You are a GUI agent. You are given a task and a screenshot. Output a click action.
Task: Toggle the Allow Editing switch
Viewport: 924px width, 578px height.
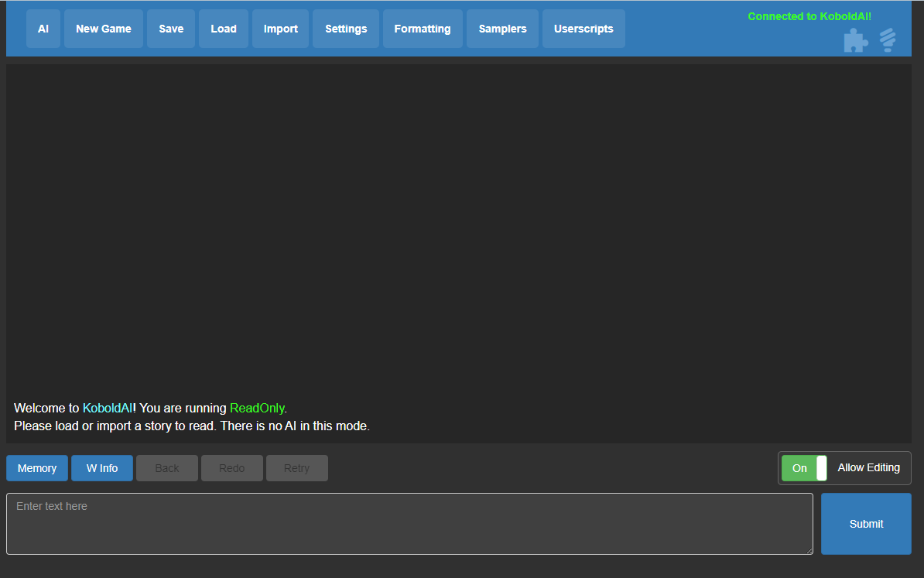click(x=804, y=468)
